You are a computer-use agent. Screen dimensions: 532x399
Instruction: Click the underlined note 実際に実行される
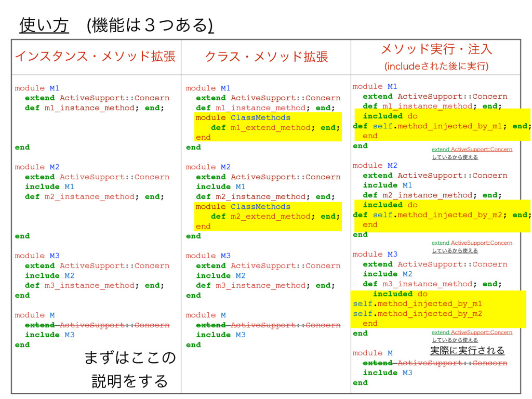click(x=467, y=351)
